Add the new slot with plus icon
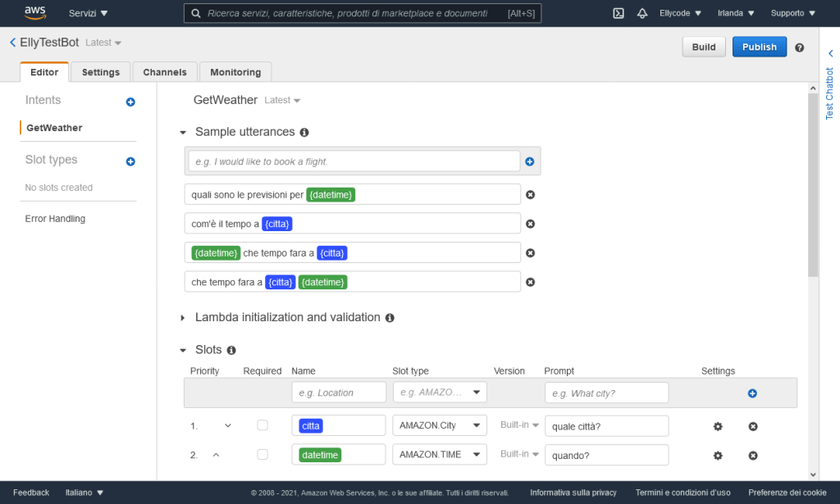The width and height of the screenshot is (840, 504). (x=752, y=393)
